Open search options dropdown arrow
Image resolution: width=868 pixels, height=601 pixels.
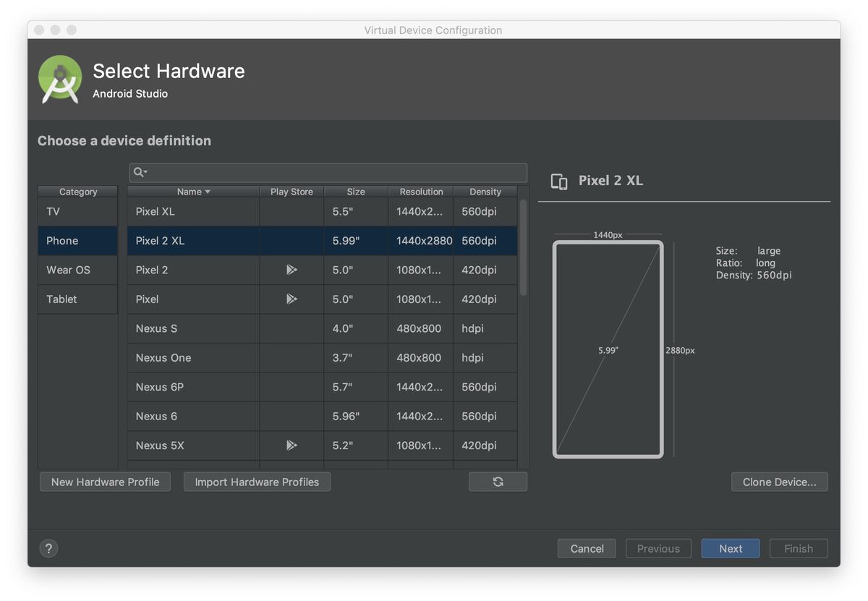click(x=145, y=172)
